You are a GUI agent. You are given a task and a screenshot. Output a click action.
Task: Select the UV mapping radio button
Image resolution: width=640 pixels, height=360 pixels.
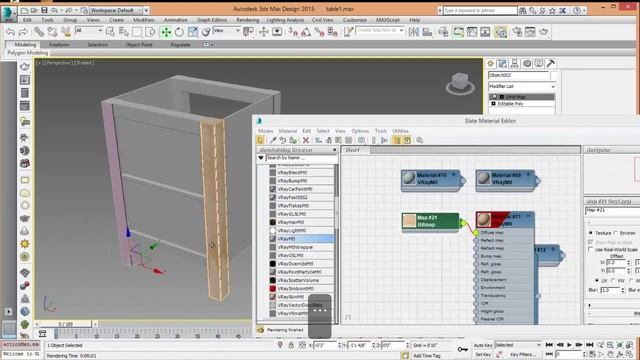[x=597, y=281]
